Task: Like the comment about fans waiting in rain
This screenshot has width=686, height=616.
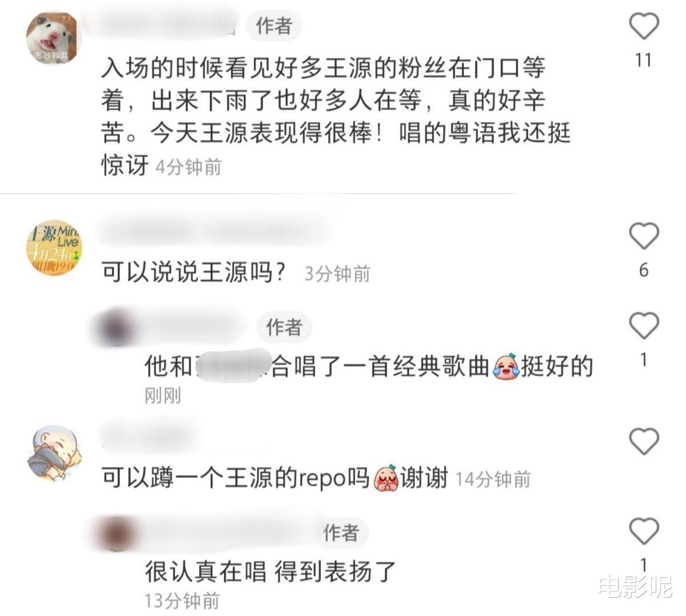Action: (x=644, y=26)
